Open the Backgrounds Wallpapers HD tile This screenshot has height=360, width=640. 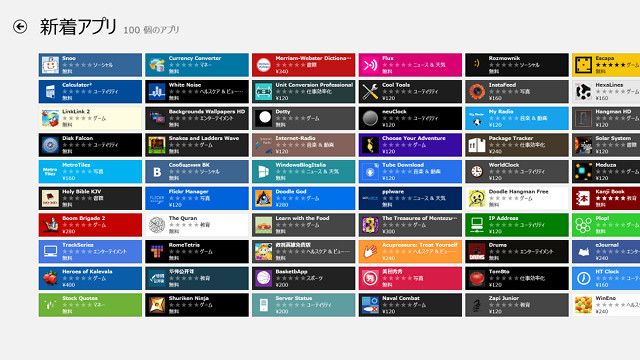click(197, 118)
